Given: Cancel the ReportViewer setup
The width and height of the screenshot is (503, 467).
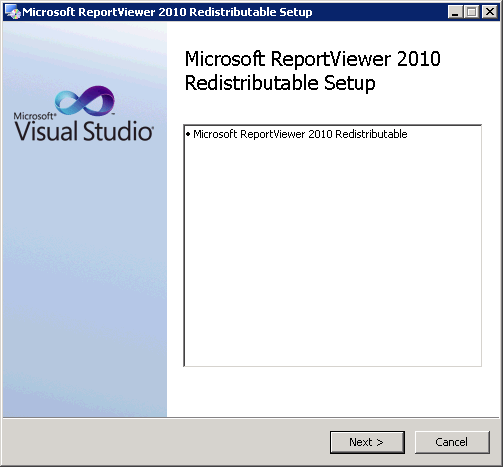Looking at the screenshot, I should click(x=452, y=442).
